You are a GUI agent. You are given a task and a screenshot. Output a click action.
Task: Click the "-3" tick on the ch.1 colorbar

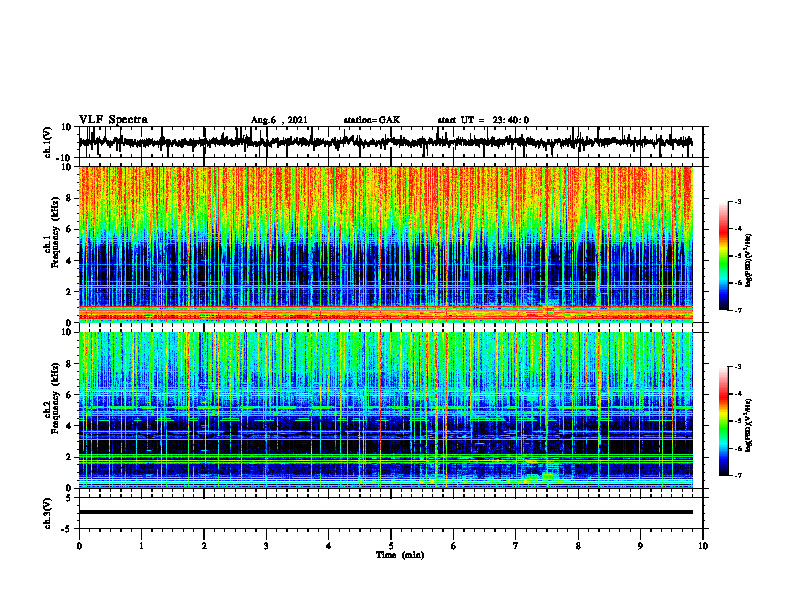(x=737, y=201)
